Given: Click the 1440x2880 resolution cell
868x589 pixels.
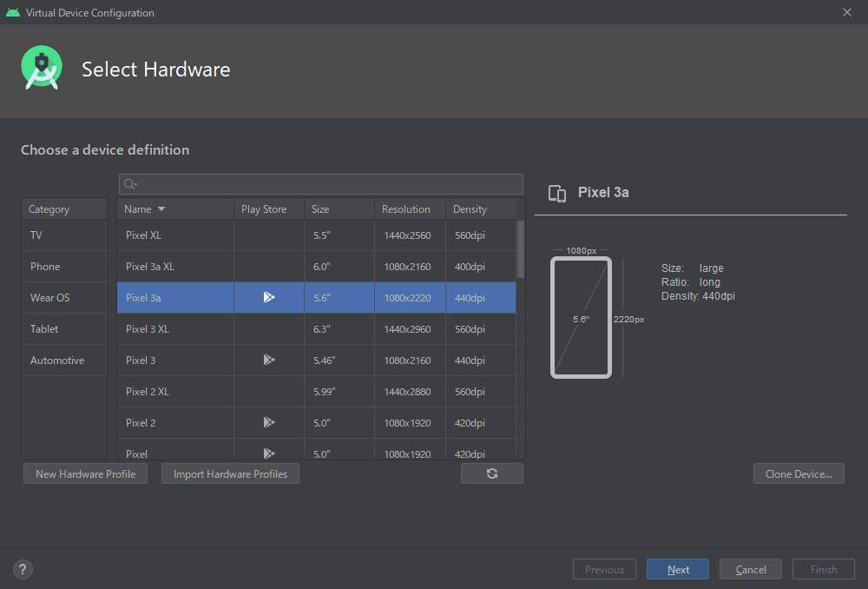Looking at the screenshot, I should coord(411,392).
